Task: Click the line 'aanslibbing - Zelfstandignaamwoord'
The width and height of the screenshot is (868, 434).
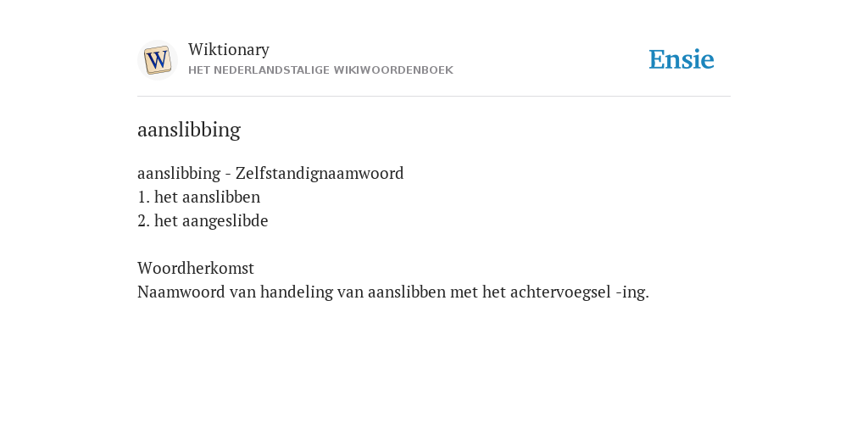Action: point(270,173)
